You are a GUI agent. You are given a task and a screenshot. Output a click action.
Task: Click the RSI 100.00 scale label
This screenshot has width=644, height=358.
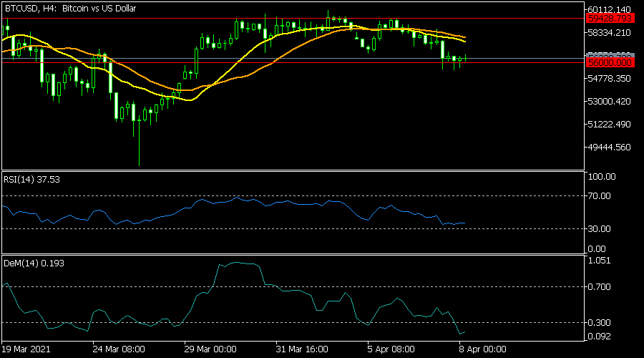[602, 177]
